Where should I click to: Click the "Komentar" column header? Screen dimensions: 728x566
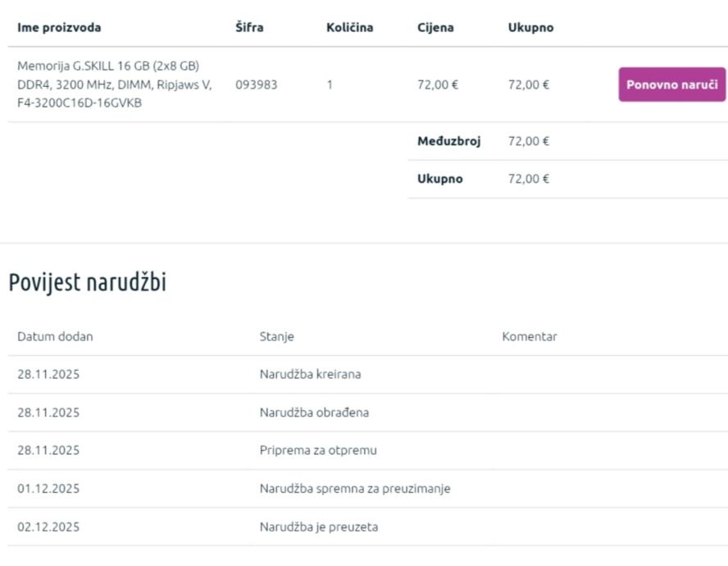point(530,336)
